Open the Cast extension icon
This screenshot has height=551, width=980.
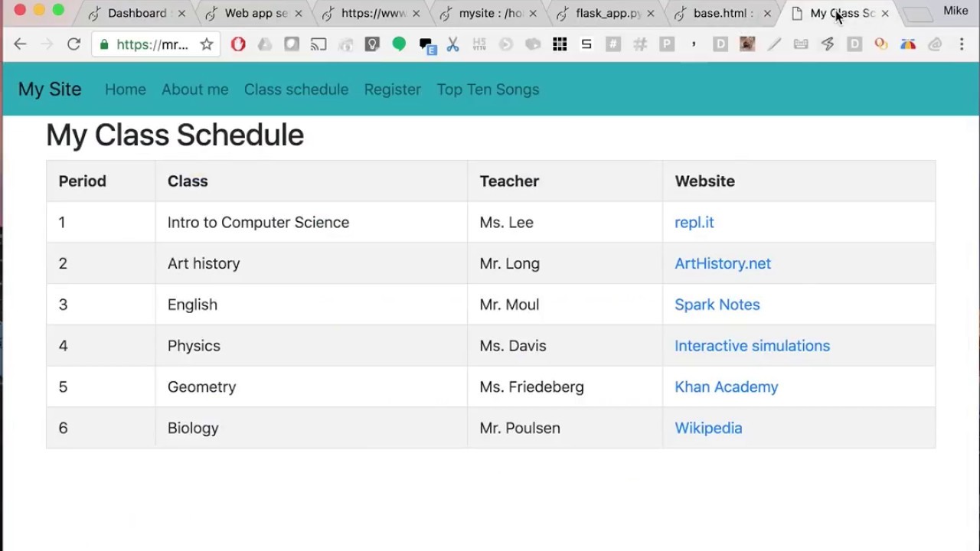(318, 44)
